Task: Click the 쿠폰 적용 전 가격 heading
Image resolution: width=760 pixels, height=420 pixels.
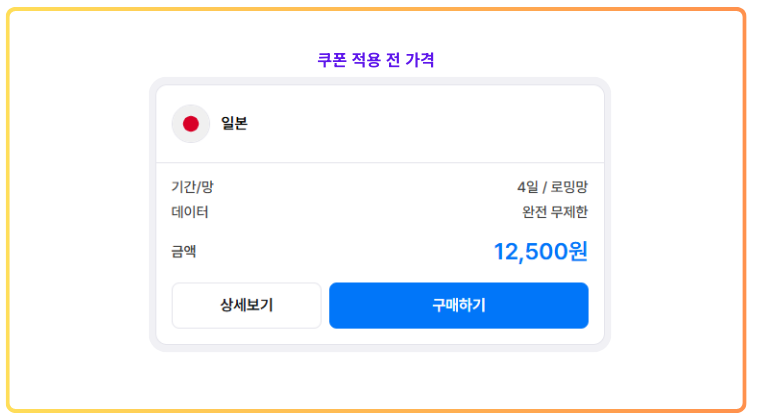Action: tap(376, 60)
